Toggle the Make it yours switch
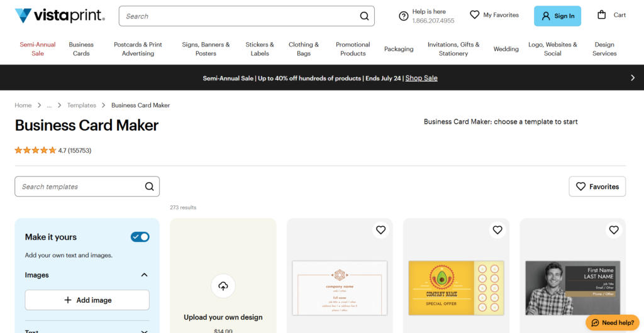Screen dimensions: 644x333 (x=140, y=237)
